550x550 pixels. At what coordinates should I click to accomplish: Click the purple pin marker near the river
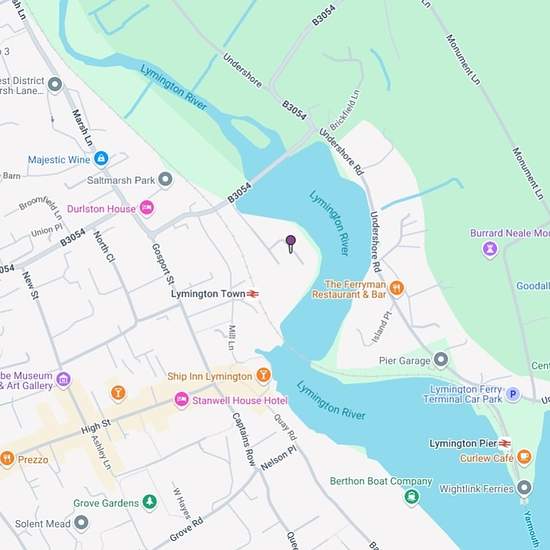click(x=290, y=243)
